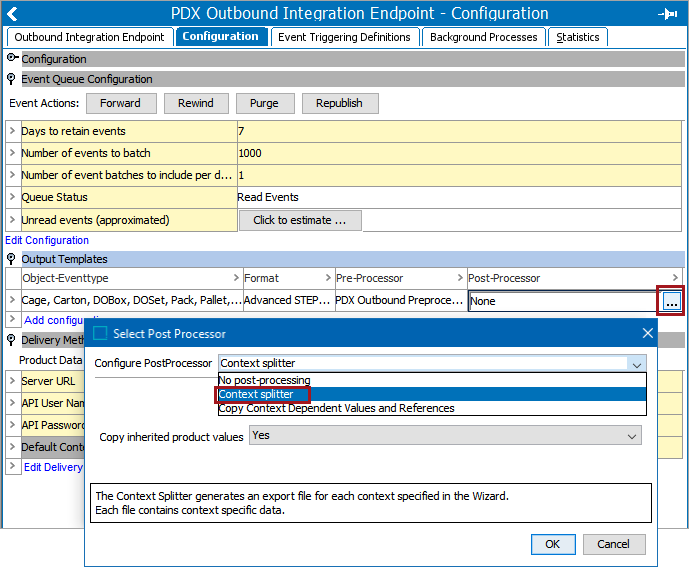Close the Select Post Processor dialog
This screenshot has width=689, height=567.
click(x=647, y=333)
